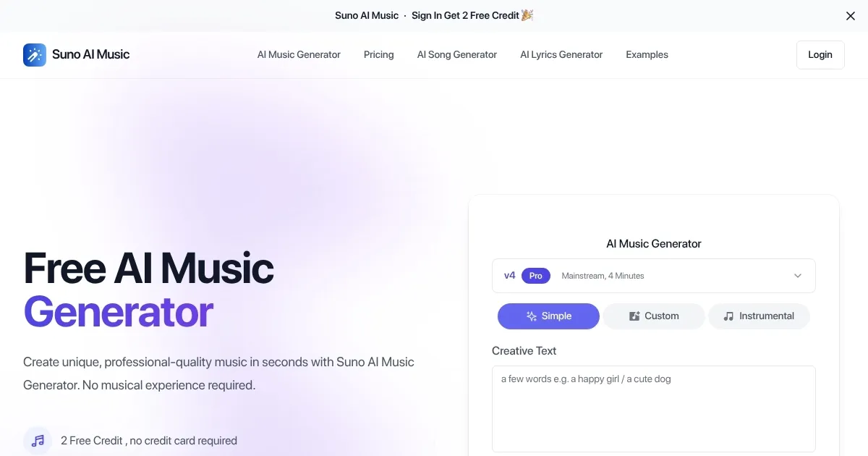Click the music note icon on Instrumental
This screenshot has width=868, height=456.
point(728,316)
